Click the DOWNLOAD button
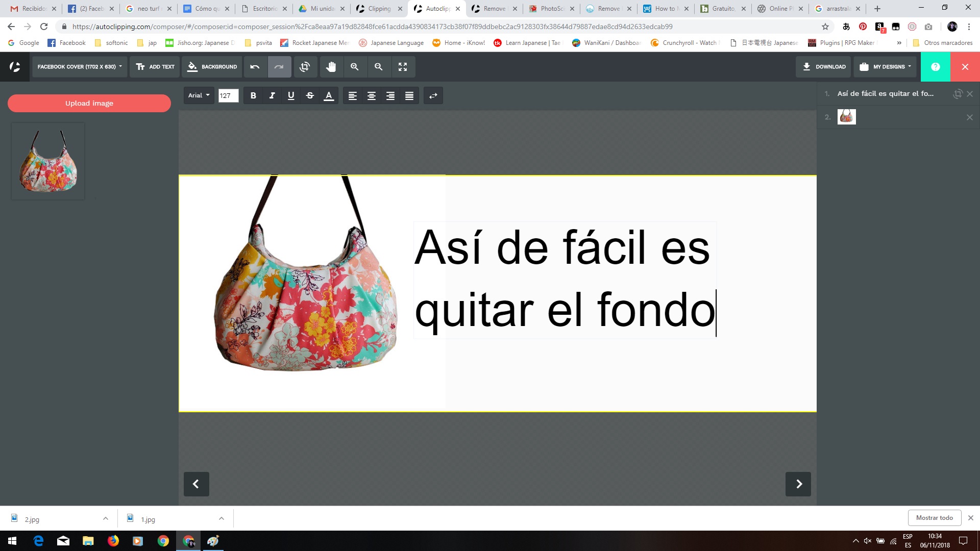Image resolution: width=980 pixels, height=551 pixels. tap(823, 67)
